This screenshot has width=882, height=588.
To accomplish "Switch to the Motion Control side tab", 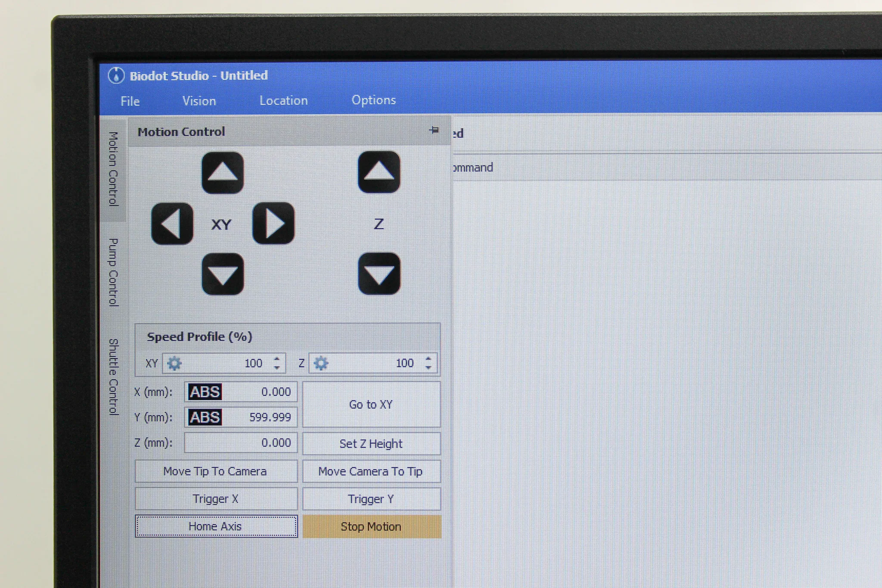I will point(113,169).
